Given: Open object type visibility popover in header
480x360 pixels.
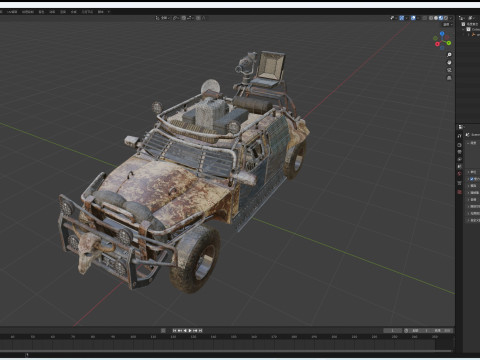Looking at the screenshot, I should 393,18.
